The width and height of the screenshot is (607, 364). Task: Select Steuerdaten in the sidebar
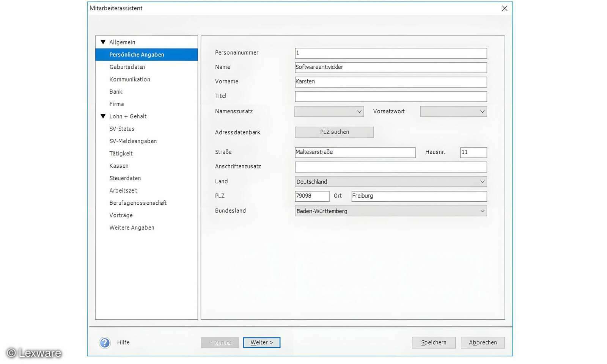tap(125, 178)
